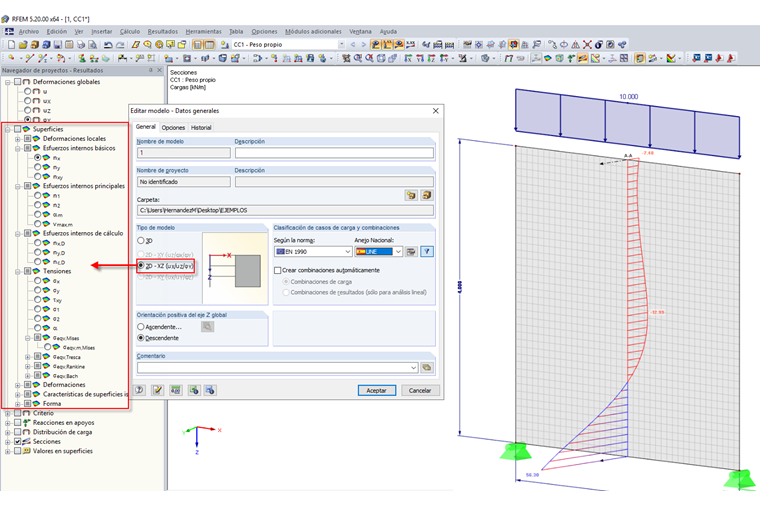Screen dimensions: 760x505
Task: Click the Carpeta path field
Action: tap(285, 210)
